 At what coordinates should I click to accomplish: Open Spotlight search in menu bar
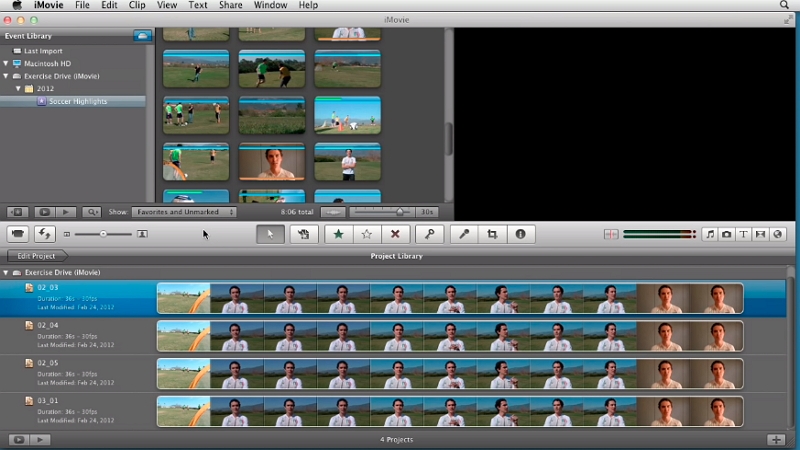[784, 5]
